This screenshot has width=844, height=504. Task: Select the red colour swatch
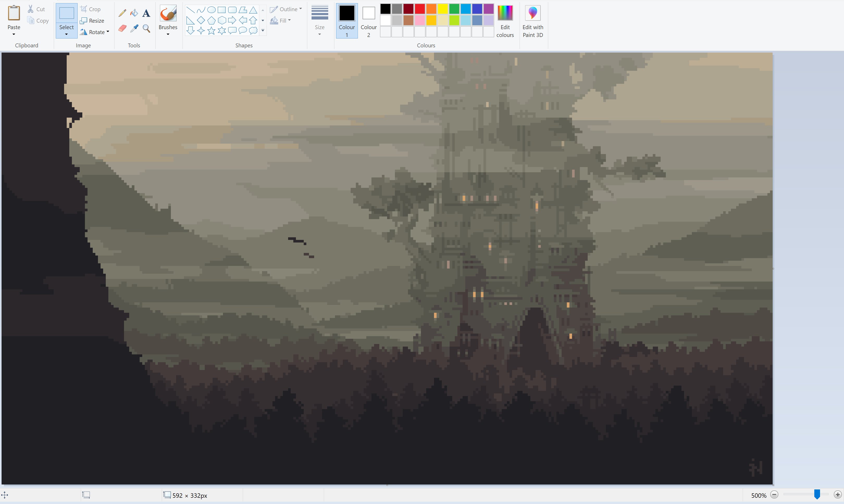point(420,9)
